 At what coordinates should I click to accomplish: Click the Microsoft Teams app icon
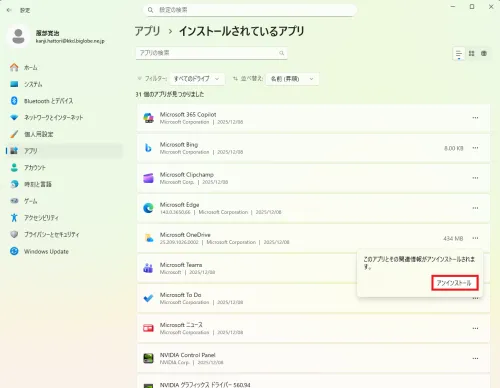click(x=148, y=268)
